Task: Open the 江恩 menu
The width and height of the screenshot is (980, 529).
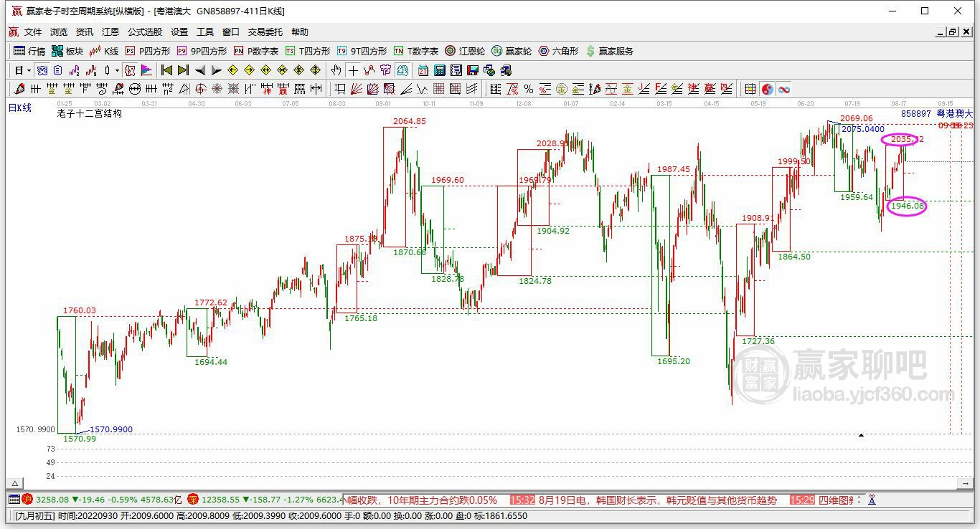Action: (110, 32)
